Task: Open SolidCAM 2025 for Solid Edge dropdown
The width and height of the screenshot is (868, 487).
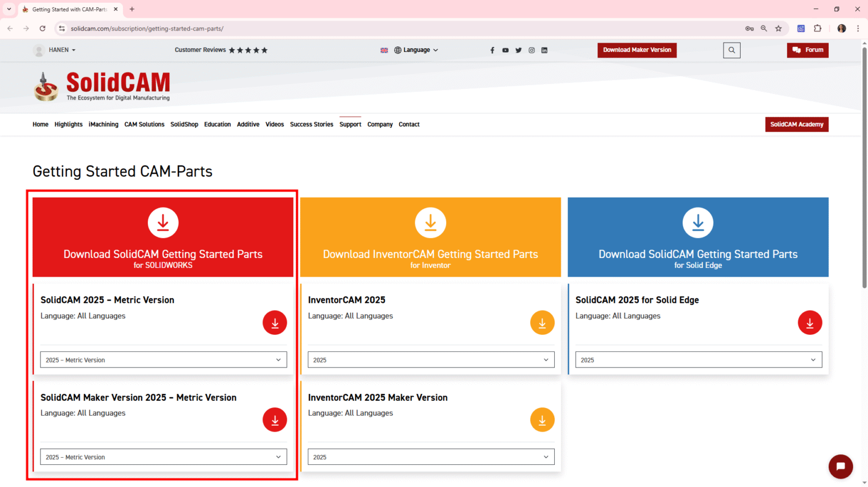Action: 699,360
